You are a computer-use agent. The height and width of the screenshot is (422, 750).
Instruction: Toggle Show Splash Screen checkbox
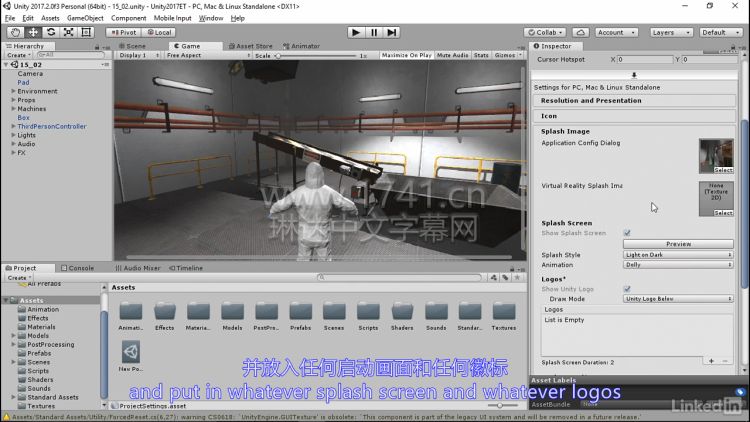point(627,233)
